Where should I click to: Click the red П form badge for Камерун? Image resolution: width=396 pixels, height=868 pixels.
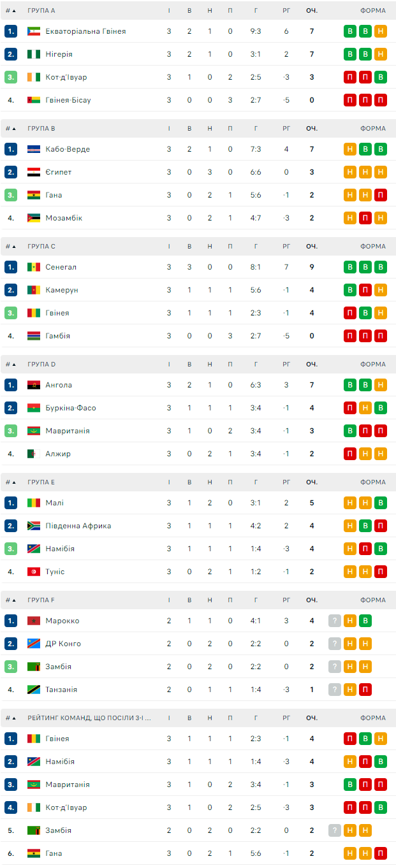click(365, 290)
